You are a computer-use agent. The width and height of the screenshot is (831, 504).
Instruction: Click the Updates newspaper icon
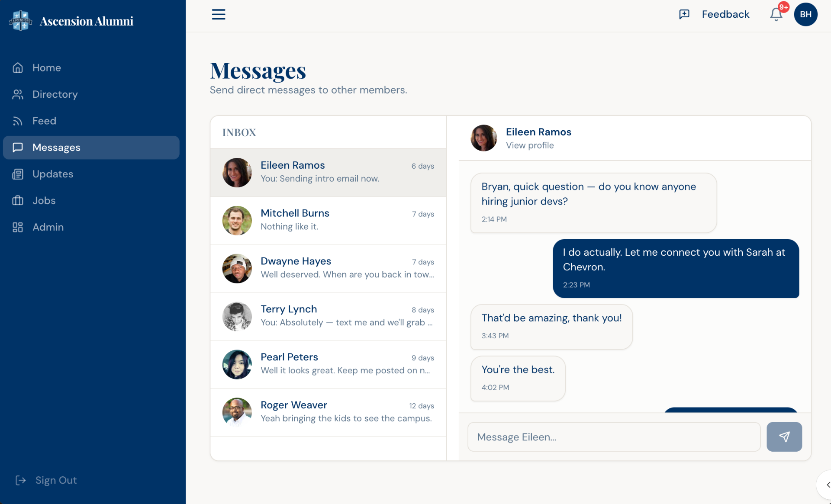pyautogui.click(x=18, y=174)
